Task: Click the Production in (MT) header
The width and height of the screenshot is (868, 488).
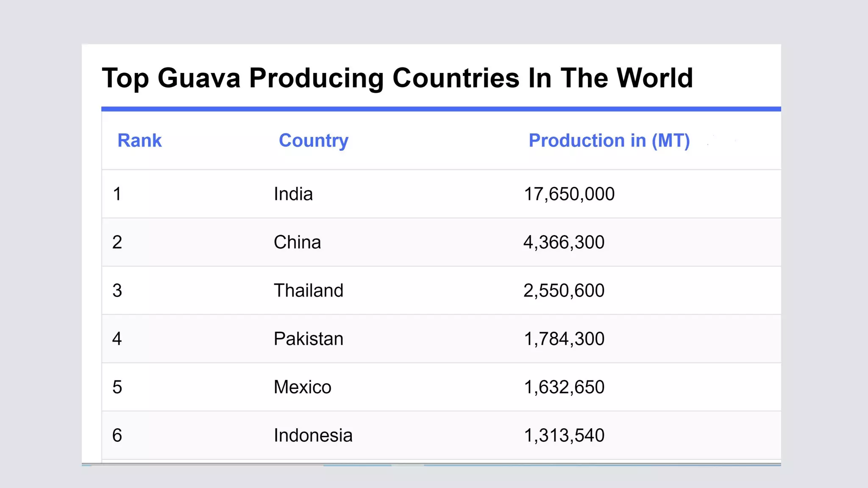Action: [609, 141]
